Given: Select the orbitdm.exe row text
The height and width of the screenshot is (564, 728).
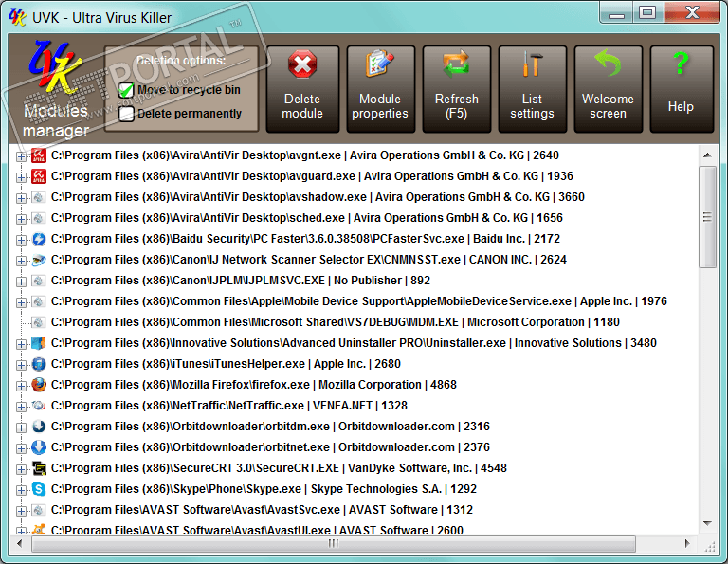Looking at the screenshot, I should point(271,427).
